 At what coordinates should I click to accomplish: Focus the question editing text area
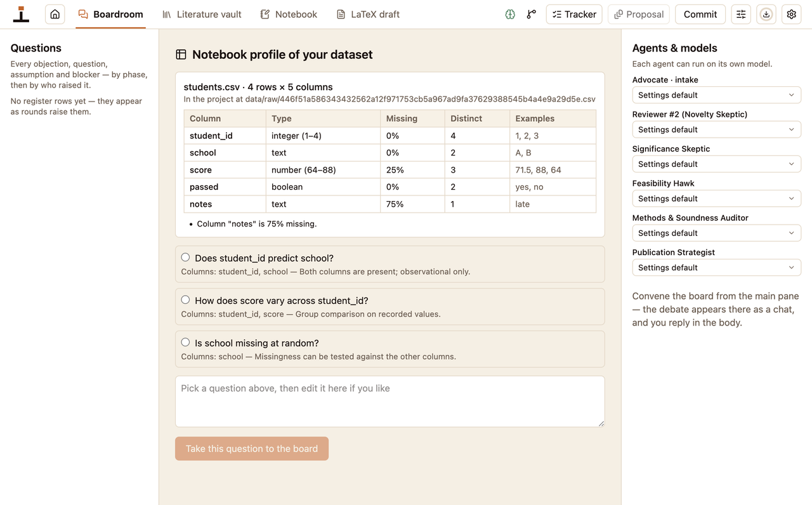coord(390,402)
